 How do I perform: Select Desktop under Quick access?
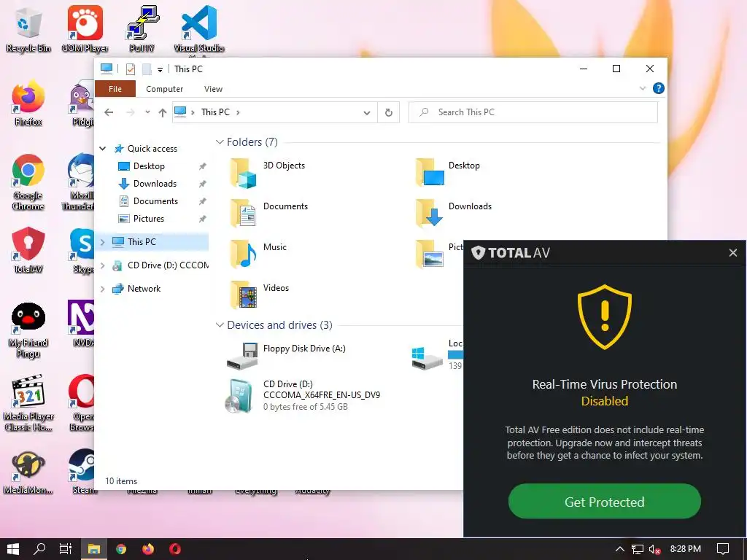click(x=149, y=166)
